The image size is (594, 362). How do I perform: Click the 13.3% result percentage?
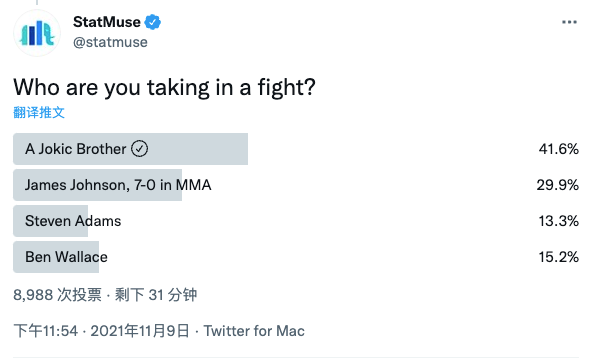558,221
